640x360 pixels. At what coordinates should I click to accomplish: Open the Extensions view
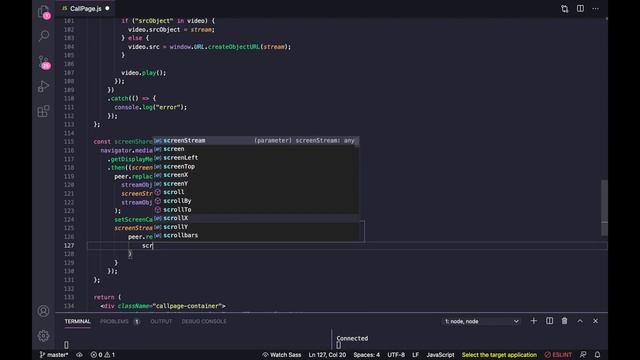[x=43, y=111]
